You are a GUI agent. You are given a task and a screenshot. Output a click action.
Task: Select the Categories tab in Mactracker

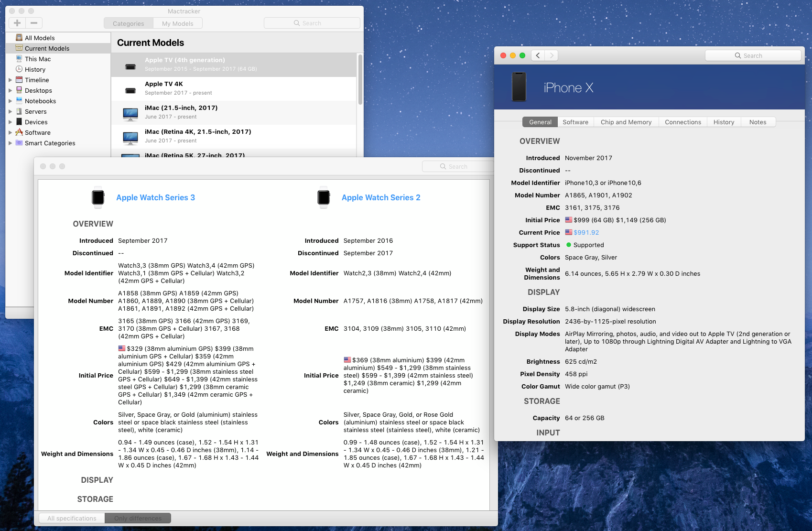(129, 23)
